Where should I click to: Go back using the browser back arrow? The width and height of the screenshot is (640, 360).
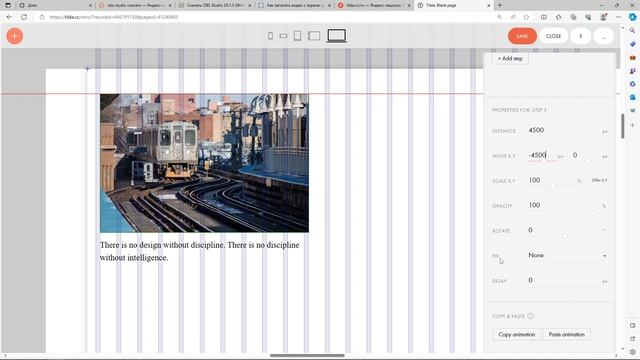tap(9, 17)
